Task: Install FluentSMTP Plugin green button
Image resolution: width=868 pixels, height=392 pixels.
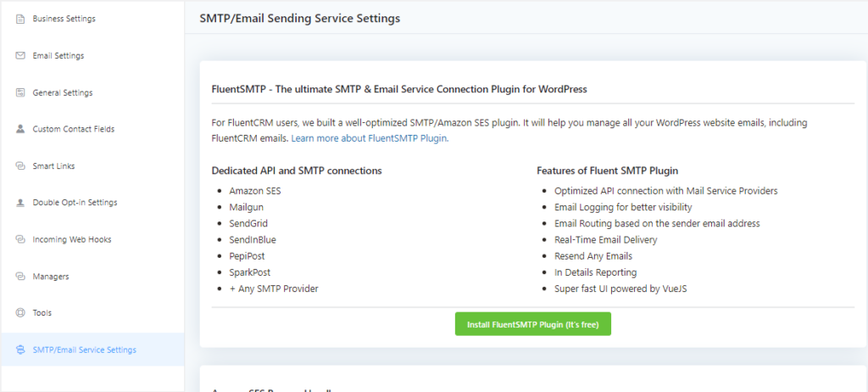Action: pos(532,324)
